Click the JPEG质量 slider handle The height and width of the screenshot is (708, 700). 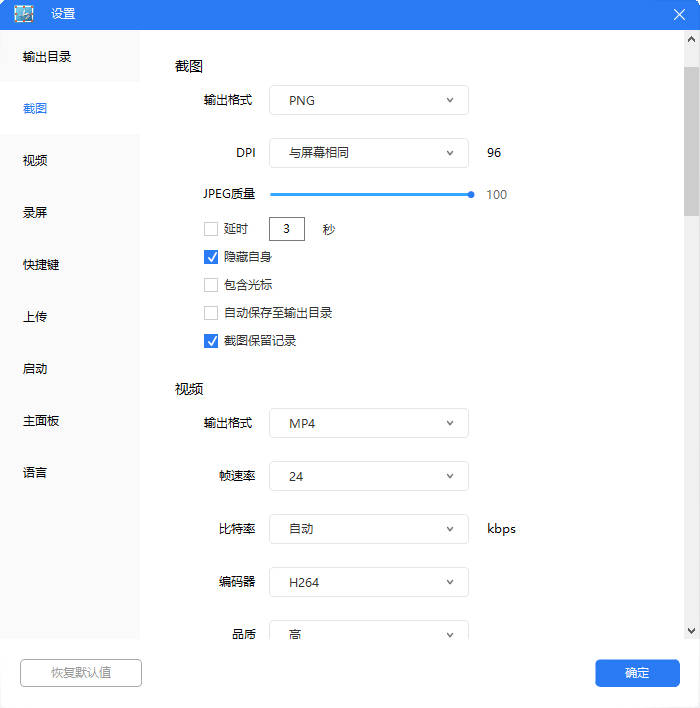(471, 195)
